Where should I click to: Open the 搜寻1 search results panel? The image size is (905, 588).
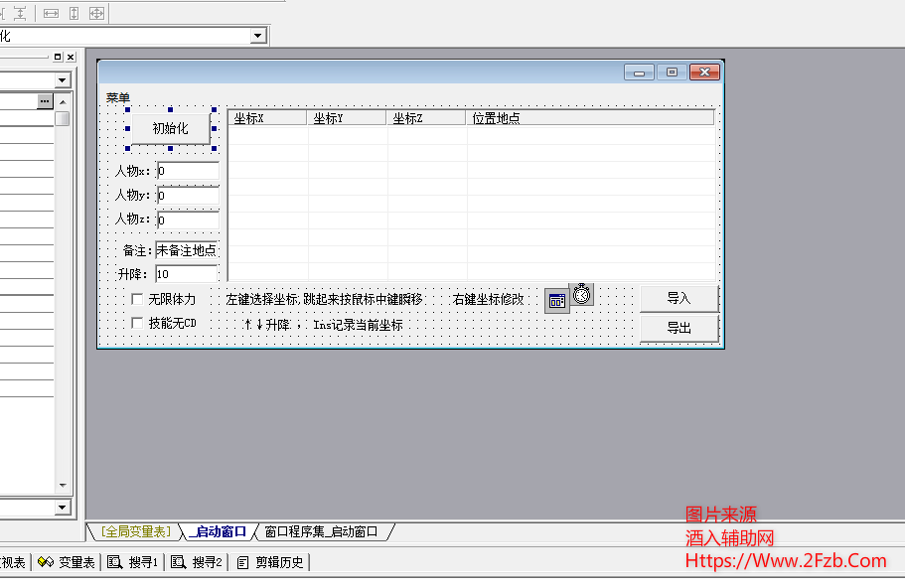pyautogui.click(x=133, y=562)
